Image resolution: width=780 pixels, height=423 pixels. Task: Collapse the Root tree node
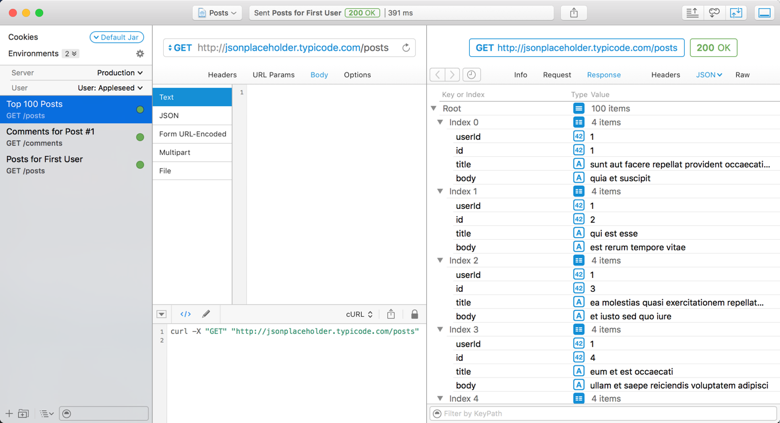pyautogui.click(x=433, y=108)
